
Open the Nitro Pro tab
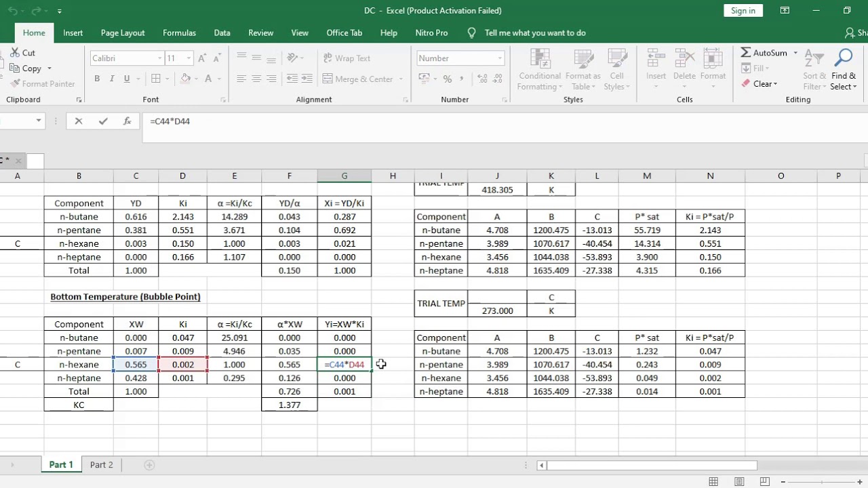tap(432, 33)
